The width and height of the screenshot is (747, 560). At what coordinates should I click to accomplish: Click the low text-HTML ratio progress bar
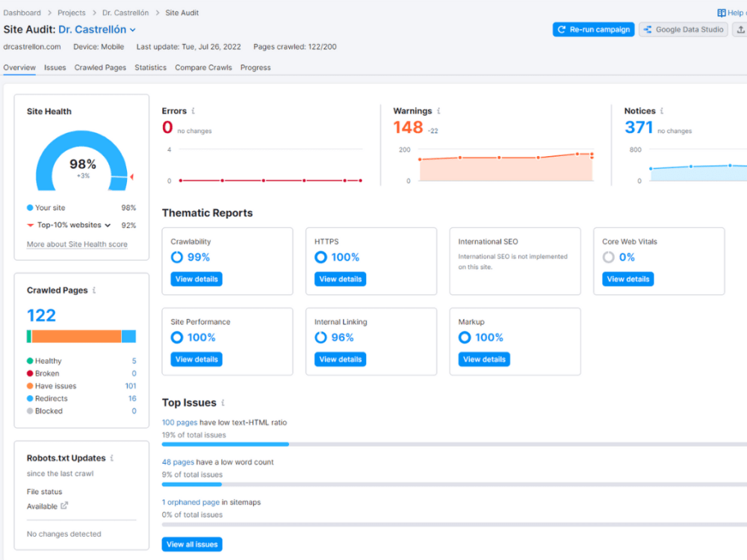(x=454, y=444)
